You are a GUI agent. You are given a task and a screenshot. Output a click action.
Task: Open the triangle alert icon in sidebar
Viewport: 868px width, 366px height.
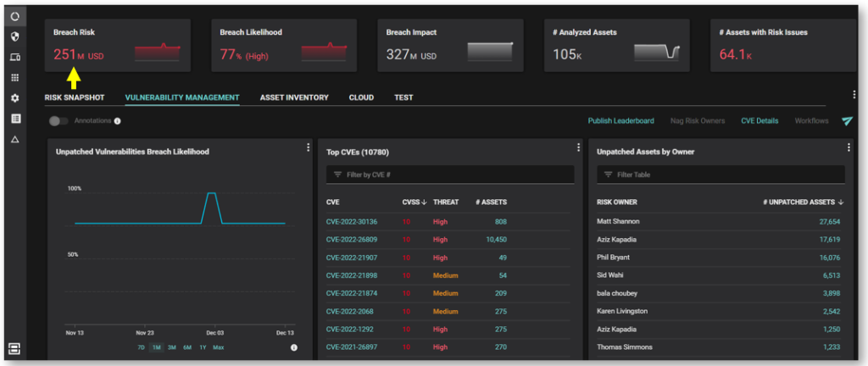pyautogui.click(x=15, y=139)
